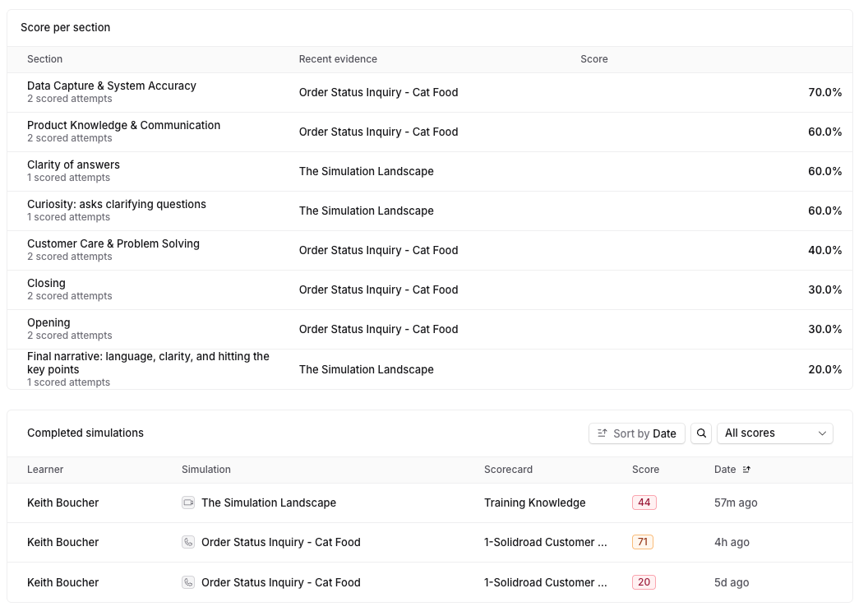Screen dimensions: 868x616
Task: Click evidence for Closing section row
Action: point(379,289)
